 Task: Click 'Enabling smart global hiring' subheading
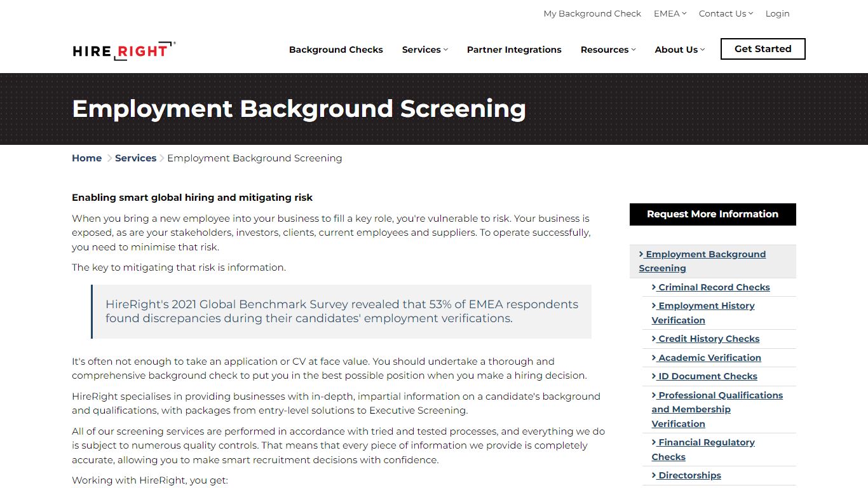(x=193, y=198)
